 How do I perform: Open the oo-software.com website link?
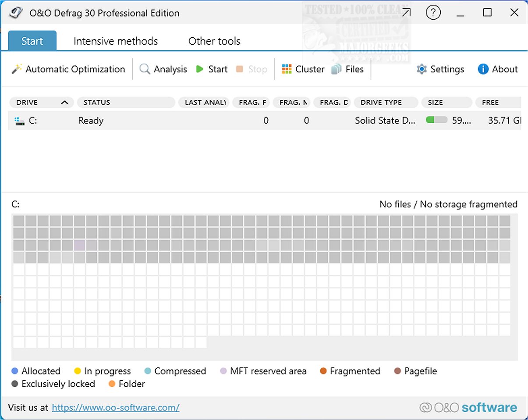click(x=116, y=408)
